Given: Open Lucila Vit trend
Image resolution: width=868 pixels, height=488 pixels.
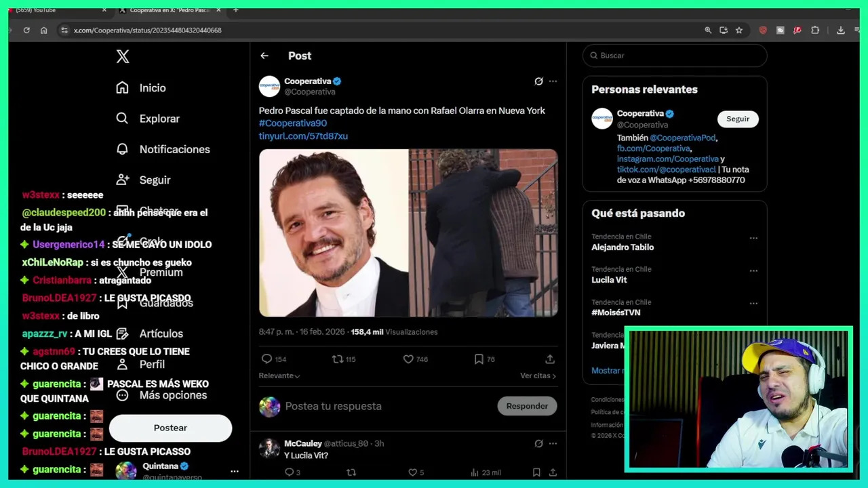Looking at the screenshot, I should [x=609, y=280].
